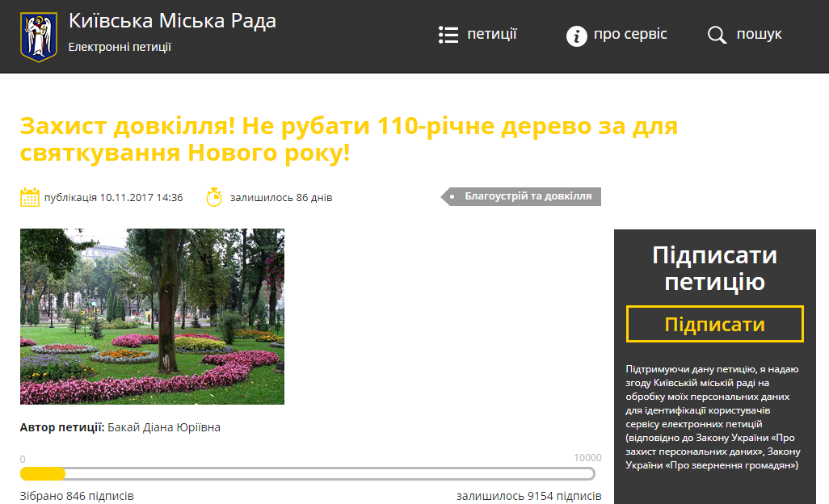This screenshot has height=504, width=829.
Task: Click the info icon next to про сервіс
Action: click(x=576, y=35)
